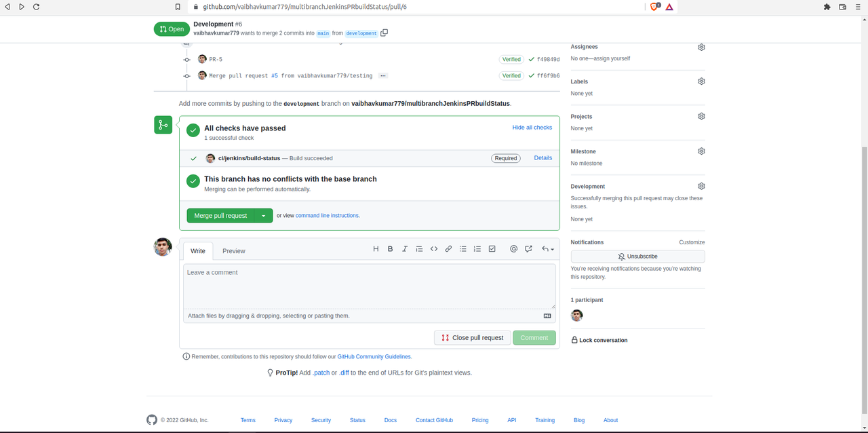
Task: Click Close pull request button
Action: [473, 337]
